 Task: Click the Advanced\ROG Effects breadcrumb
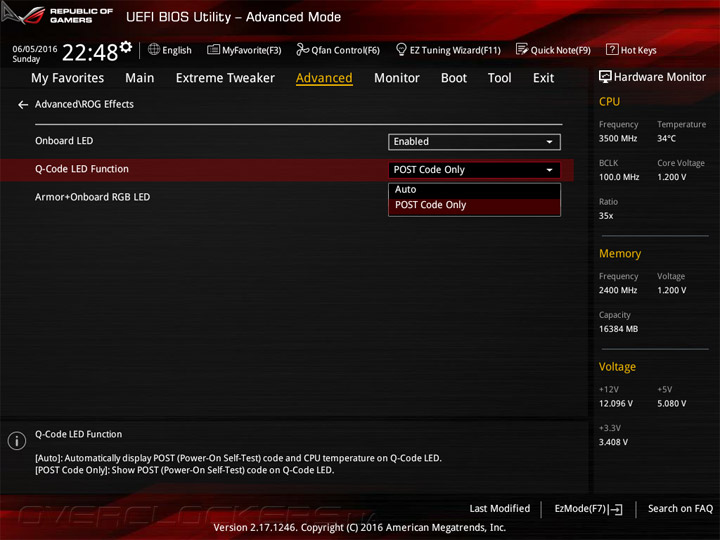[84, 105]
